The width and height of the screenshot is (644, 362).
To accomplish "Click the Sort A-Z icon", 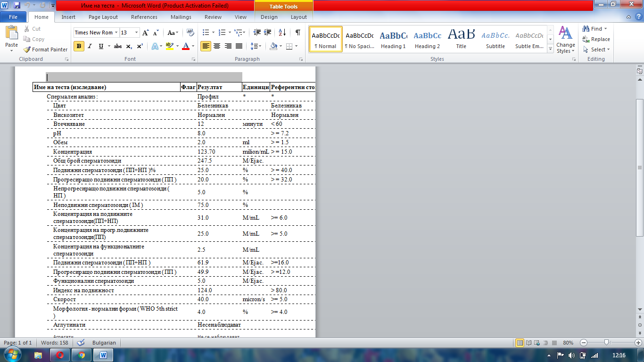I will point(282,33).
